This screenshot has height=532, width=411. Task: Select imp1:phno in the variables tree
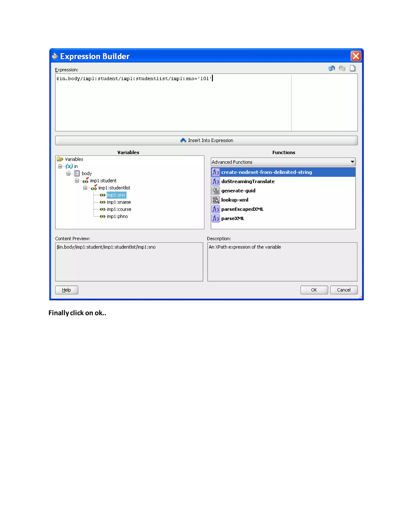117,216
